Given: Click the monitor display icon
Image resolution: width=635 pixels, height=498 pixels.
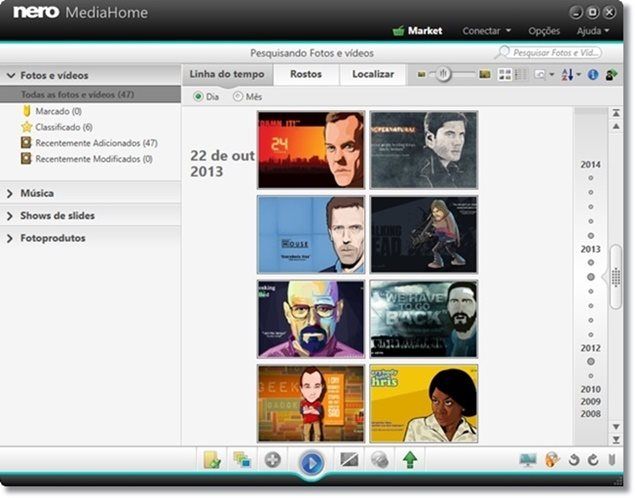Looking at the screenshot, I should [x=528, y=460].
